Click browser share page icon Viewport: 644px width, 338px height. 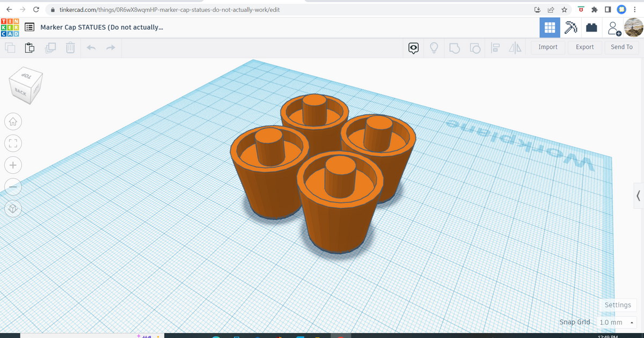(551, 10)
